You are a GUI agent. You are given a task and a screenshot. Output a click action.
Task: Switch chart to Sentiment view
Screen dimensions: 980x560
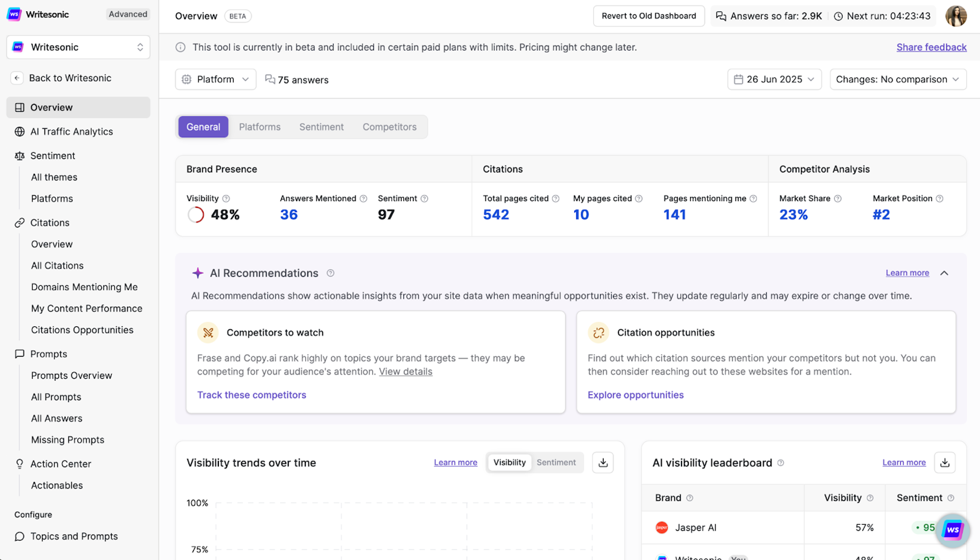pyautogui.click(x=556, y=462)
